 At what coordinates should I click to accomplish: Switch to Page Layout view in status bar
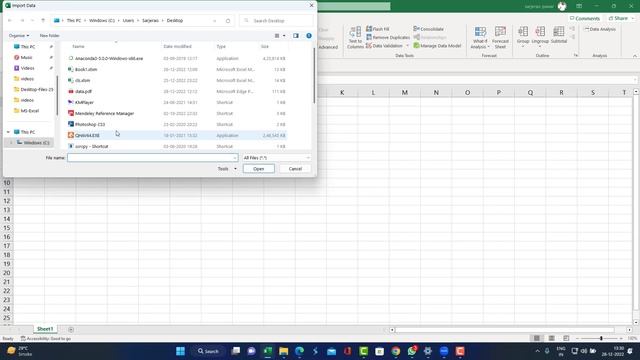tap(551, 338)
